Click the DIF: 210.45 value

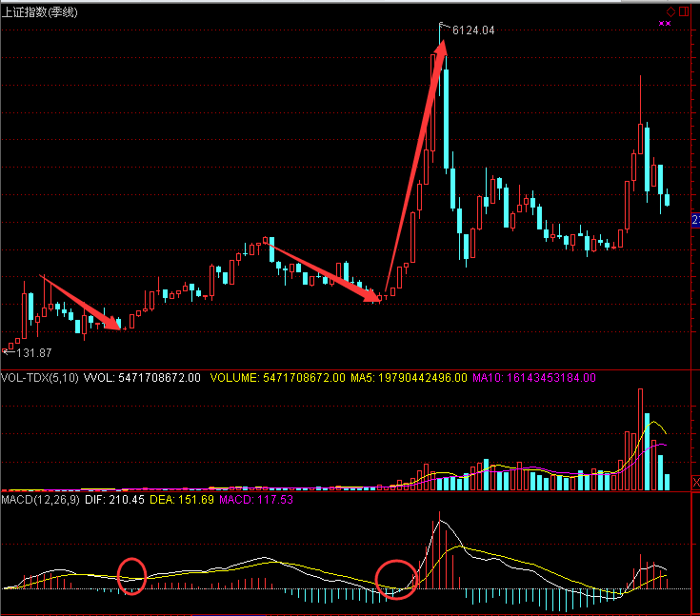click(x=114, y=500)
